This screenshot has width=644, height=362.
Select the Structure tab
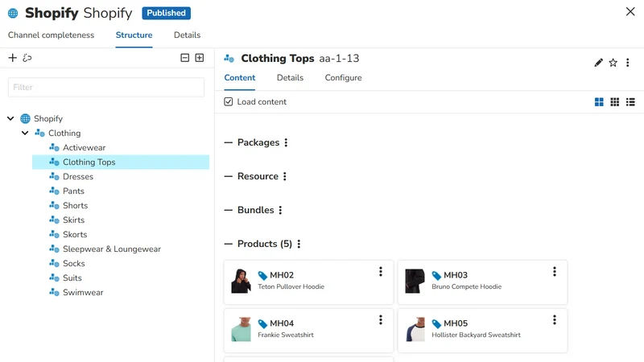pyautogui.click(x=134, y=35)
